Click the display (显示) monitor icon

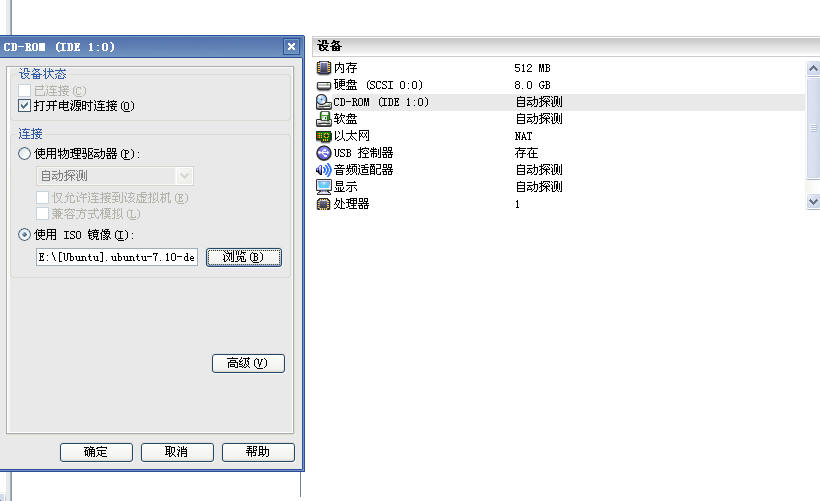point(324,187)
